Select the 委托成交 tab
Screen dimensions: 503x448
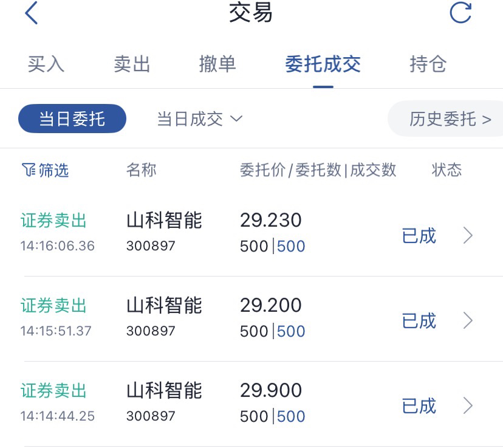click(x=323, y=64)
